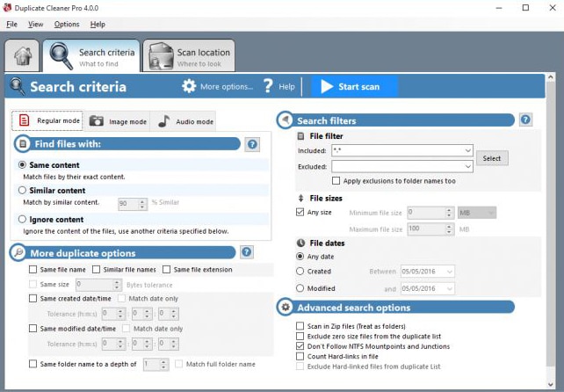Screen dimensions: 564x392
Task: Select the Modified date radio button
Action: click(x=300, y=288)
